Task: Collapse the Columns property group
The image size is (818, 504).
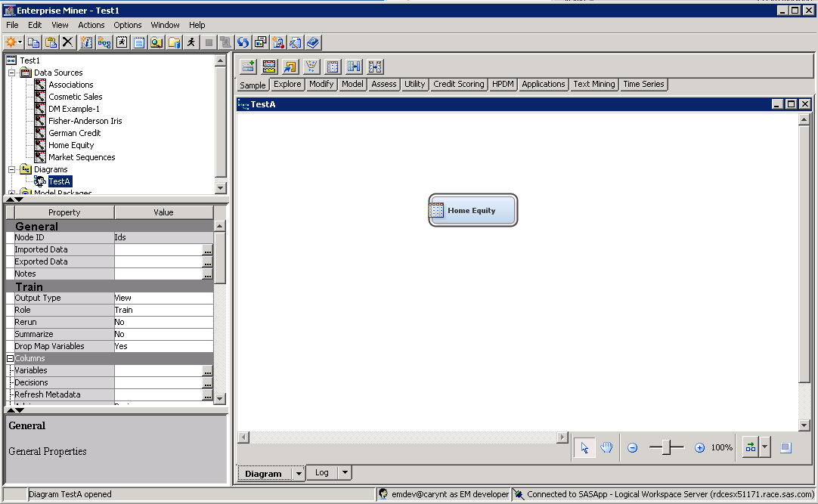Action: point(11,358)
